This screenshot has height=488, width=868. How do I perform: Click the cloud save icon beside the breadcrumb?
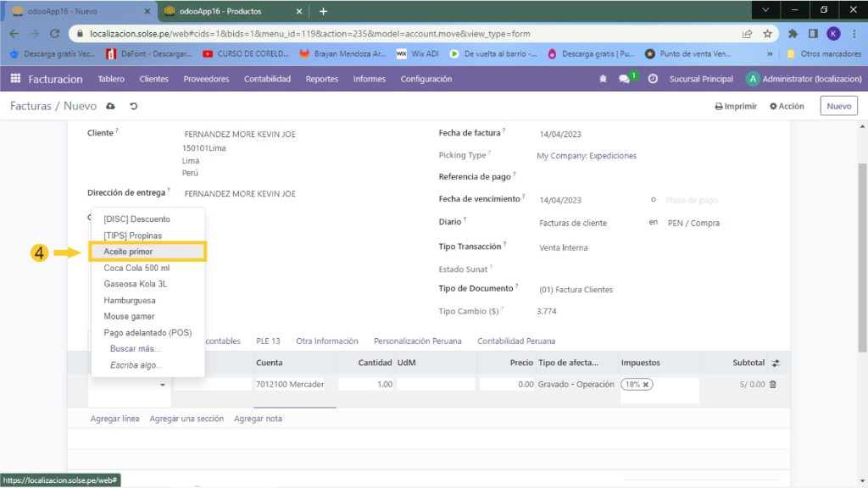click(x=110, y=106)
